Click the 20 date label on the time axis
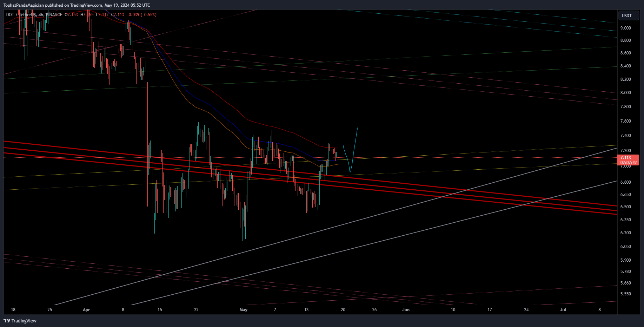644x327 pixels. pos(343,310)
